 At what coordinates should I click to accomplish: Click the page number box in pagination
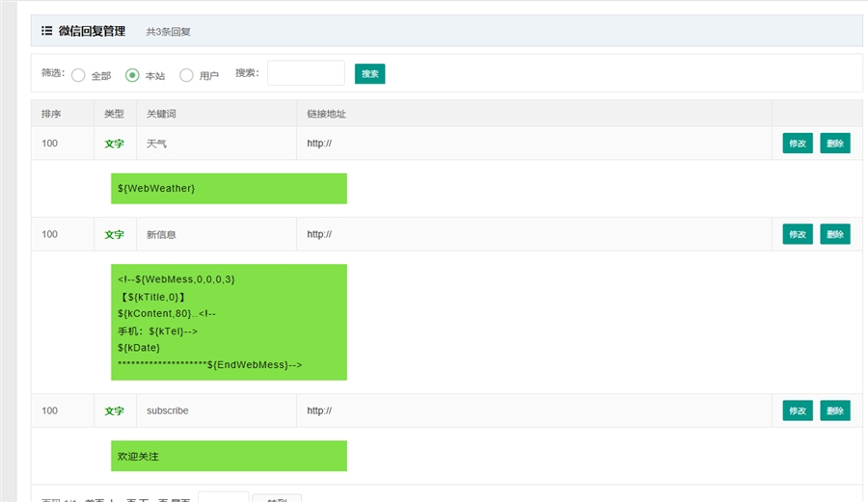click(x=223, y=497)
